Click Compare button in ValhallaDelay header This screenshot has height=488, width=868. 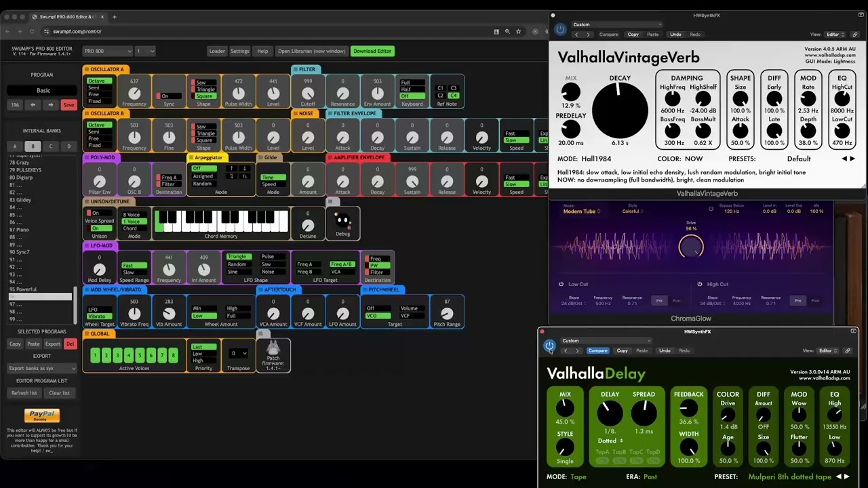click(x=597, y=350)
